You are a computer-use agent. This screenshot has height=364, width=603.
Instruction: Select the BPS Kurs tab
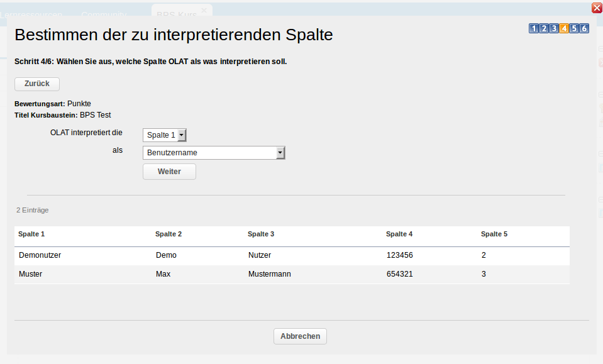pos(176,14)
